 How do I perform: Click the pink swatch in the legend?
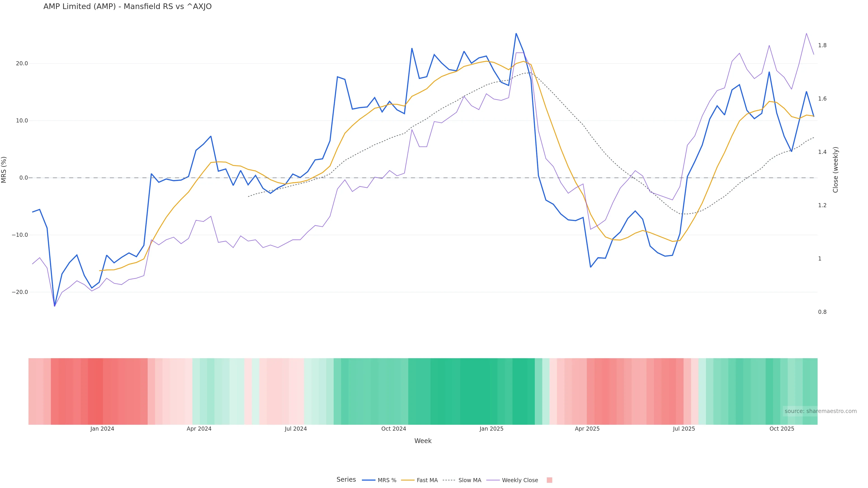549,480
